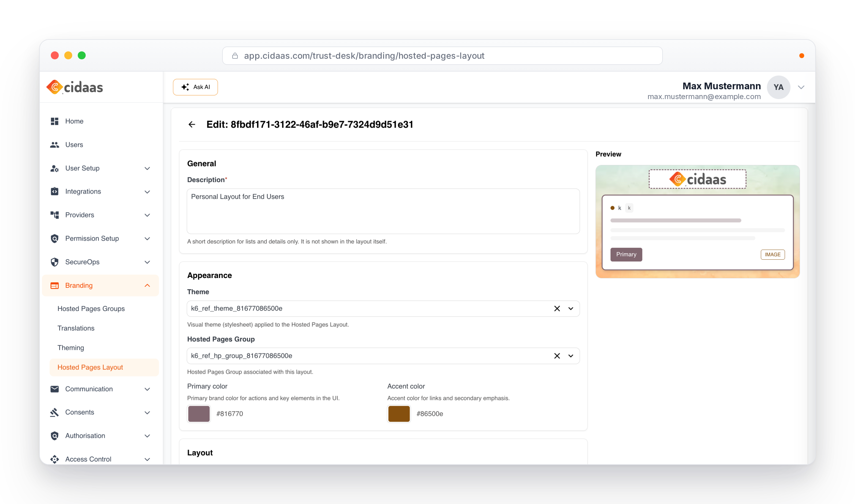Image resolution: width=855 pixels, height=504 pixels.
Task: Click the Authorisation shield icon
Action: tap(54, 436)
